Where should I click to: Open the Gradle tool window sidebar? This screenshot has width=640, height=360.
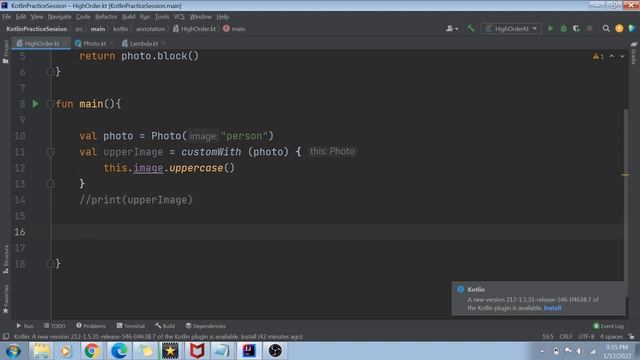634,53
